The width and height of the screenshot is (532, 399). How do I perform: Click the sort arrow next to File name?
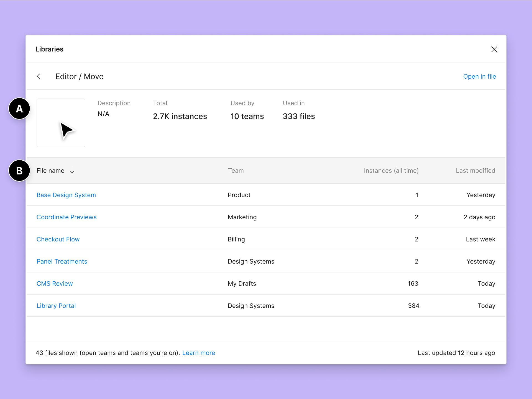[72, 170]
